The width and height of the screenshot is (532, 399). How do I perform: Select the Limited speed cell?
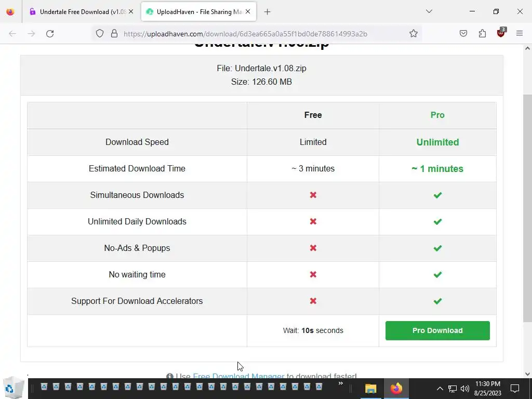[x=313, y=142]
